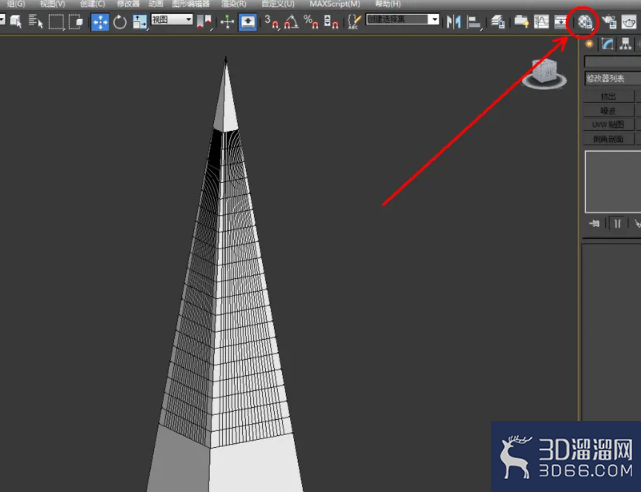Open named selection sets dropdown
Image resolution: width=641 pixels, height=492 pixels.
pyautogui.click(x=435, y=19)
